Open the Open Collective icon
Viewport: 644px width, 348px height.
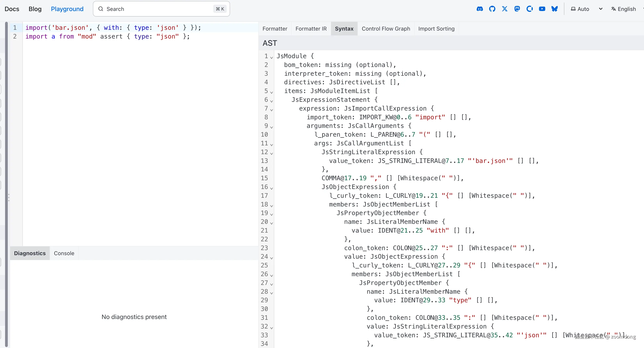529,9
